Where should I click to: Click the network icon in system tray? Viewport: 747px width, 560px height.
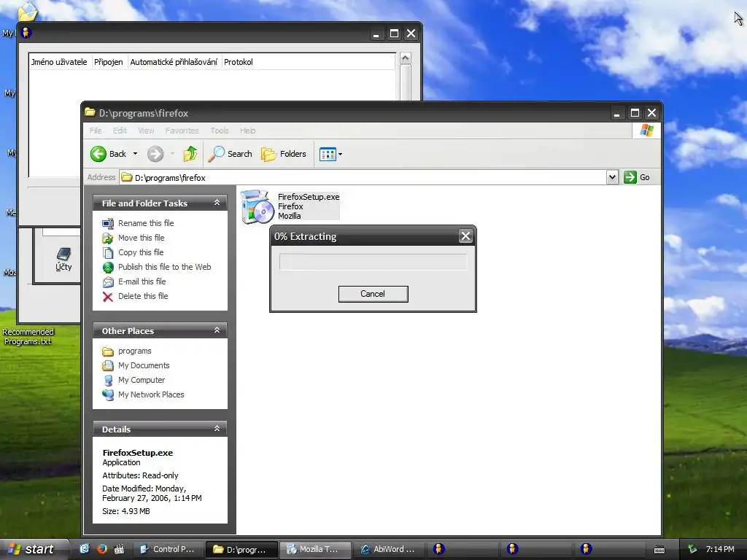692,549
